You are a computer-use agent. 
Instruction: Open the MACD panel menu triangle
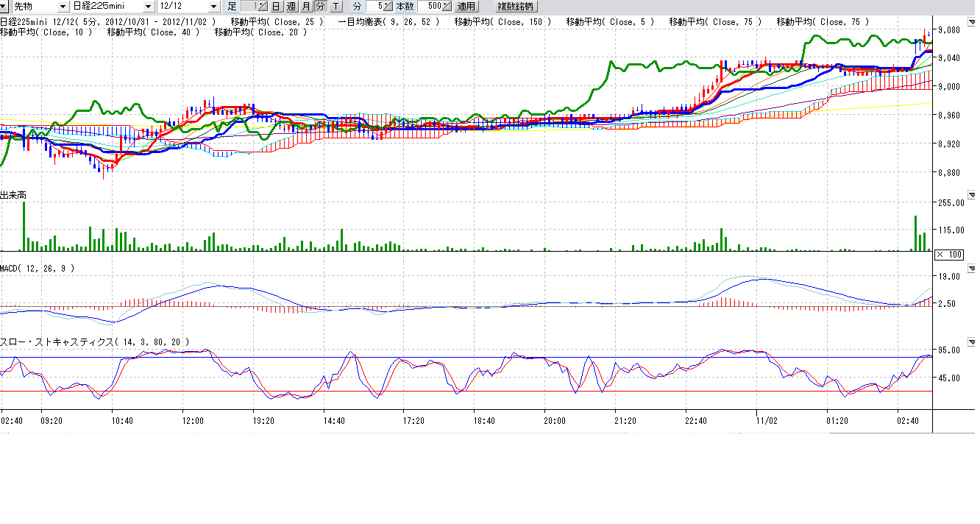coord(970,269)
